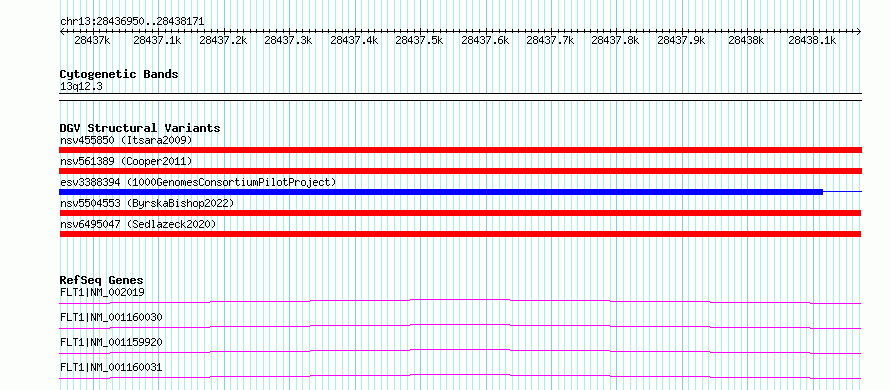Open the FLT1|NM_002019 transcript label
Screen dimensions: 890x390
coord(102,292)
